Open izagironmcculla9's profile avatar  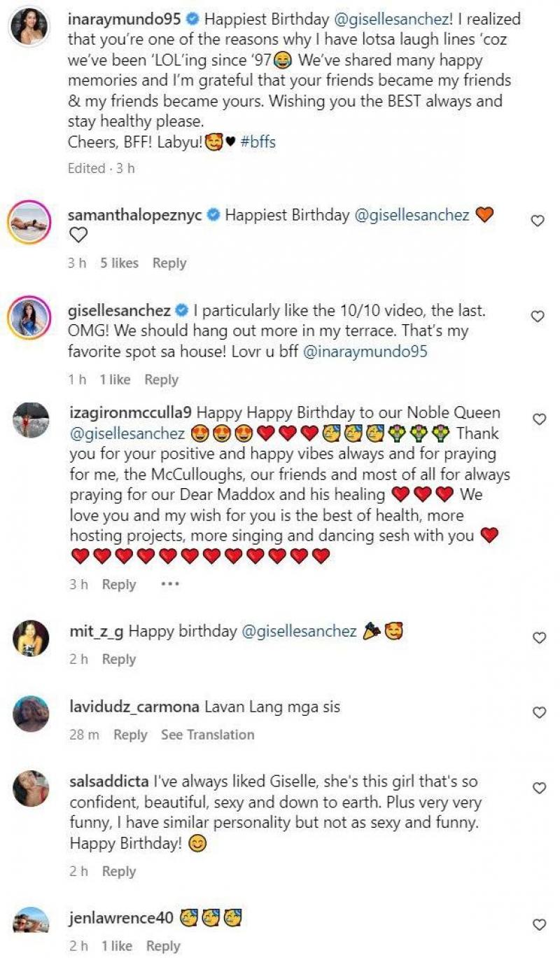tap(31, 421)
